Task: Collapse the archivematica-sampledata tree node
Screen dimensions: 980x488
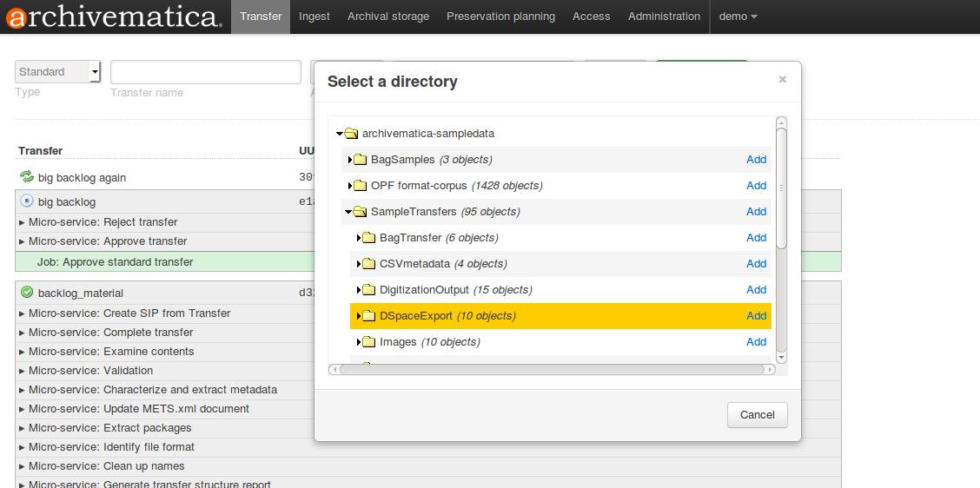Action: (x=340, y=133)
